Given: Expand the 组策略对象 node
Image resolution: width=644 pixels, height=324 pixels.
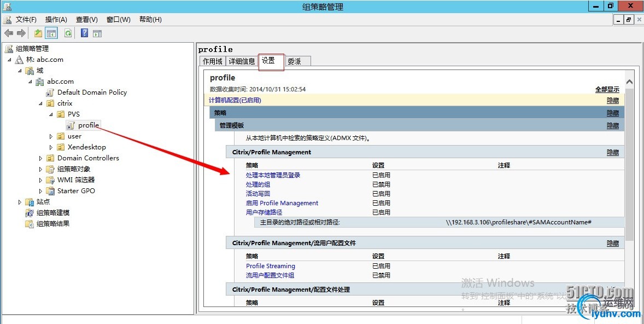Looking at the screenshot, I should [40, 169].
